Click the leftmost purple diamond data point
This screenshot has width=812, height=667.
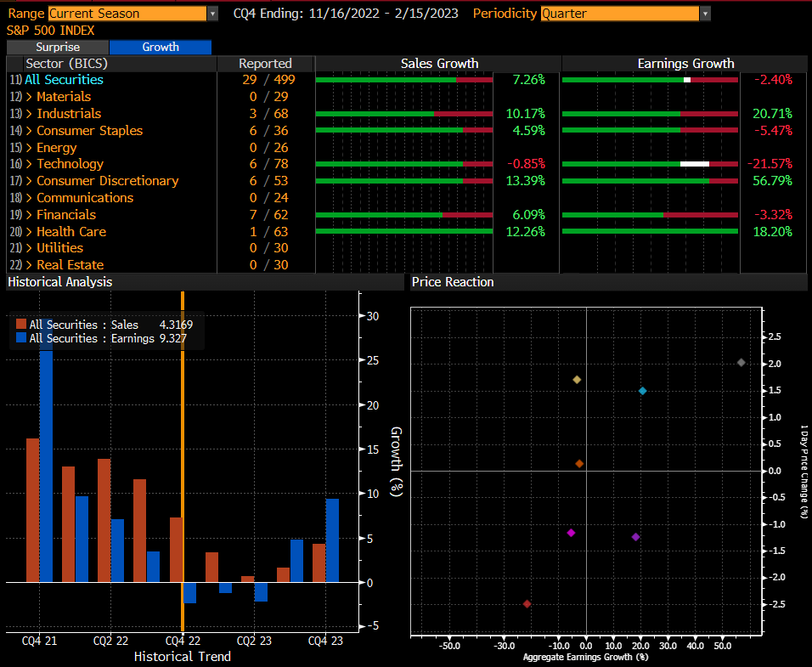(571, 533)
